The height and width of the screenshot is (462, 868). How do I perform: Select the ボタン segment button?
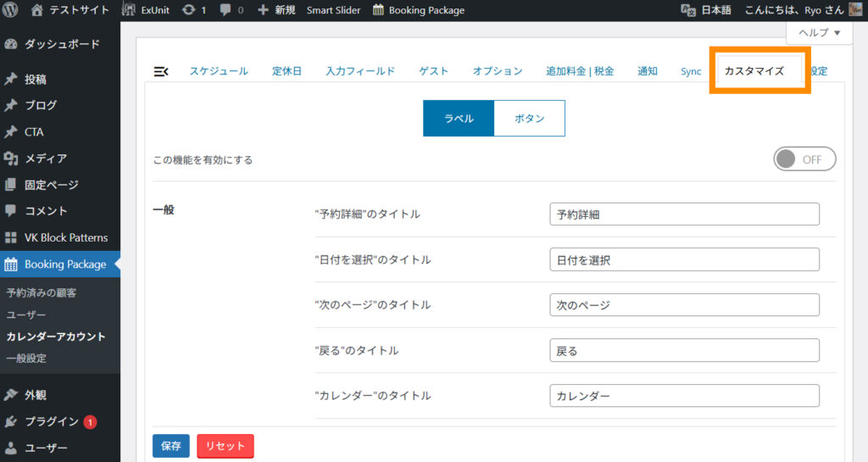529,119
